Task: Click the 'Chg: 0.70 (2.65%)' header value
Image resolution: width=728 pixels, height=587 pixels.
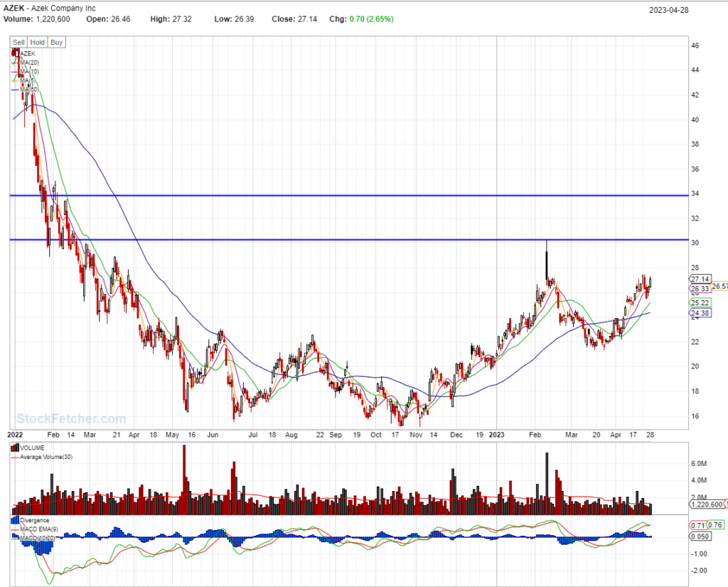Action: pyautogui.click(x=361, y=19)
